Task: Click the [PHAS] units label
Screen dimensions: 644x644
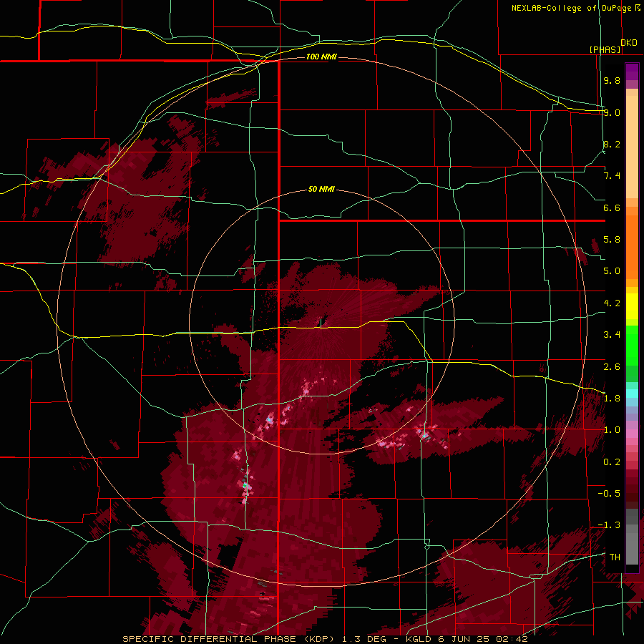Action: pyautogui.click(x=605, y=49)
